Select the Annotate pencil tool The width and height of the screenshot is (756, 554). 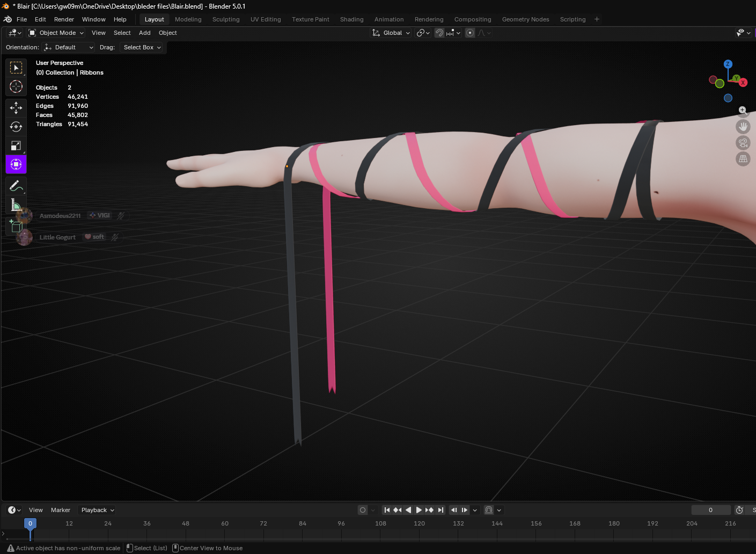16,186
